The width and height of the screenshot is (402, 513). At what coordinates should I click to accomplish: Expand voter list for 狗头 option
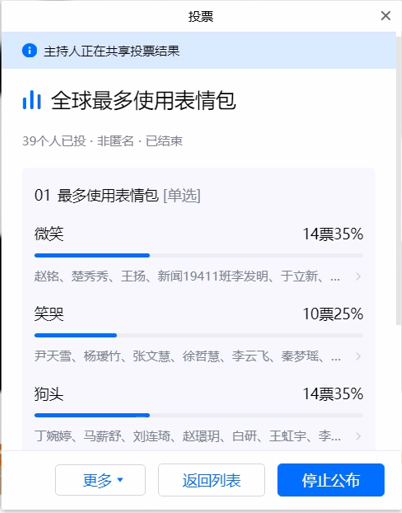[x=358, y=436]
